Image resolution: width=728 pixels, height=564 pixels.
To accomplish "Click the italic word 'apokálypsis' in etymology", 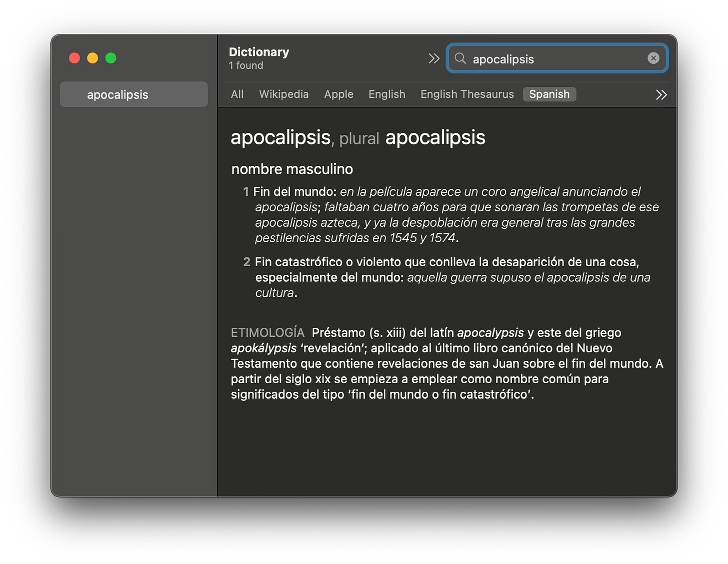I will [263, 348].
